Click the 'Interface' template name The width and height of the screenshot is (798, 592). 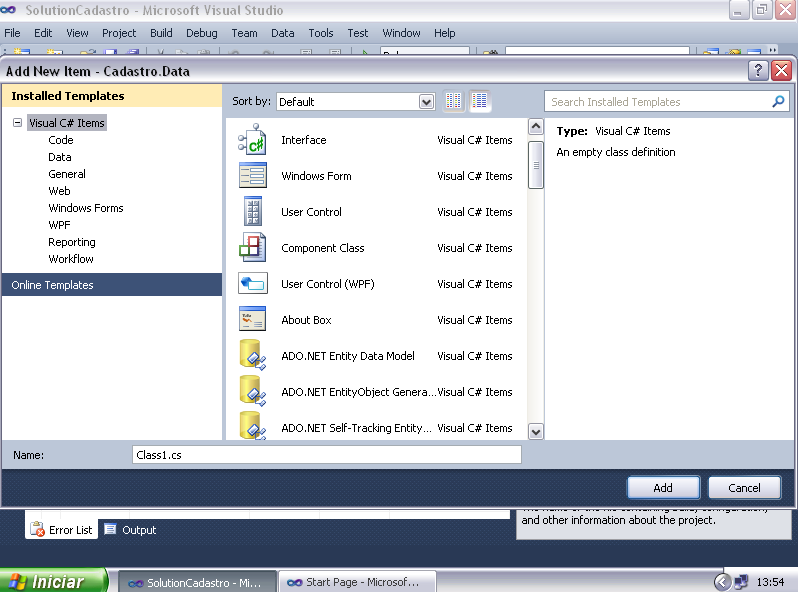304,140
